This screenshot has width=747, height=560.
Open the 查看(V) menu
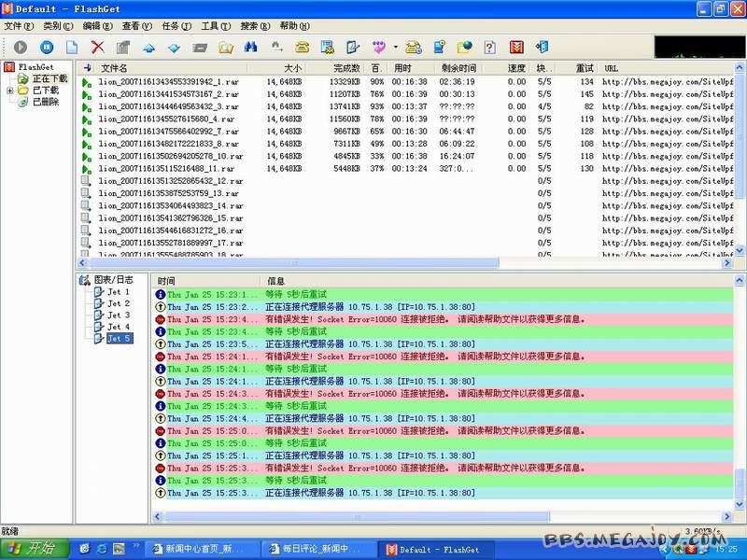(136, 26)
